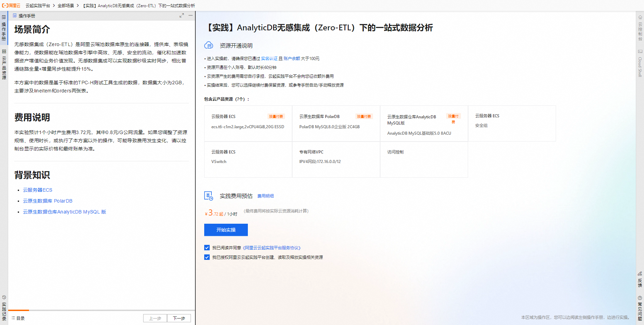Select the 云原生数据库 PolarDB resource card
This screenshot has width=644, height=325.
coord(336,123)
